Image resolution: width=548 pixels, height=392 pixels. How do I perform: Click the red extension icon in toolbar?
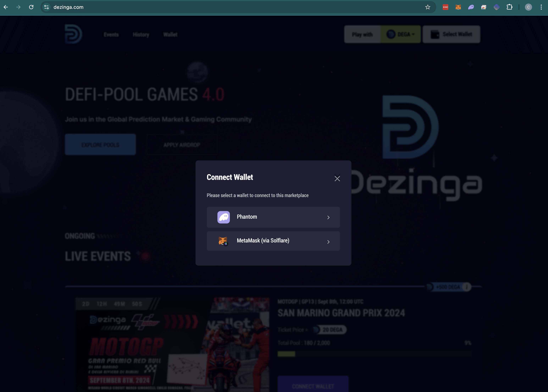tap(445, 7)
